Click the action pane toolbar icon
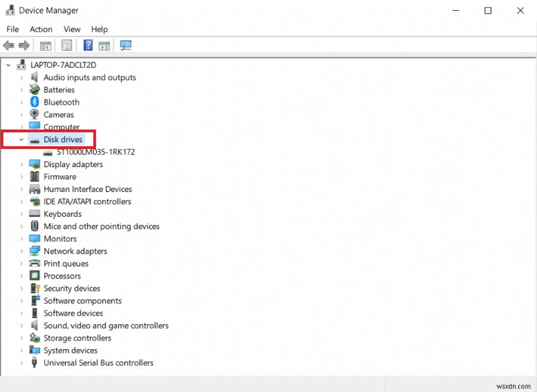This screenshot has width=537, height=392. (x=104, y=45)
